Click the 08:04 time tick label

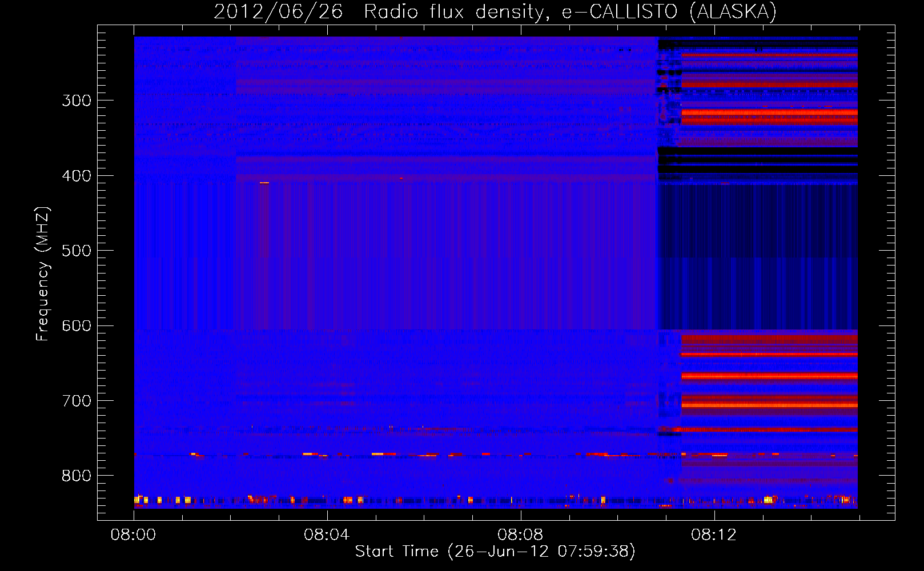[x=327, y=535]
